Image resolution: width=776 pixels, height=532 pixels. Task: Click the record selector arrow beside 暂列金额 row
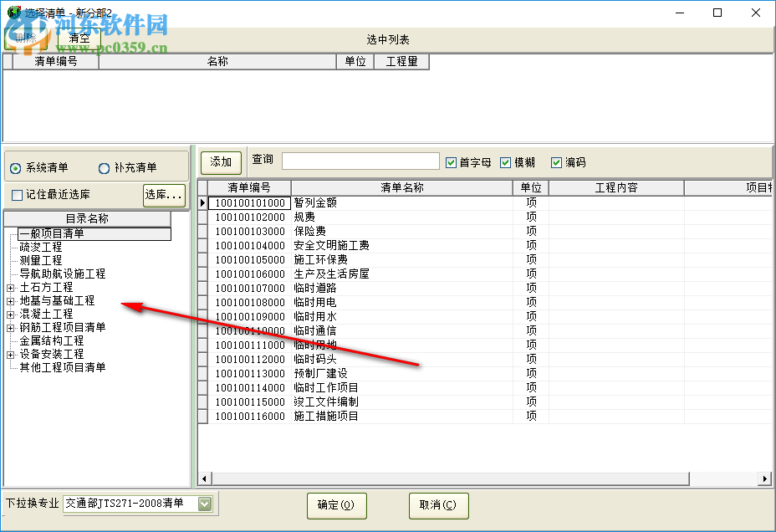(x=204, y=202)
